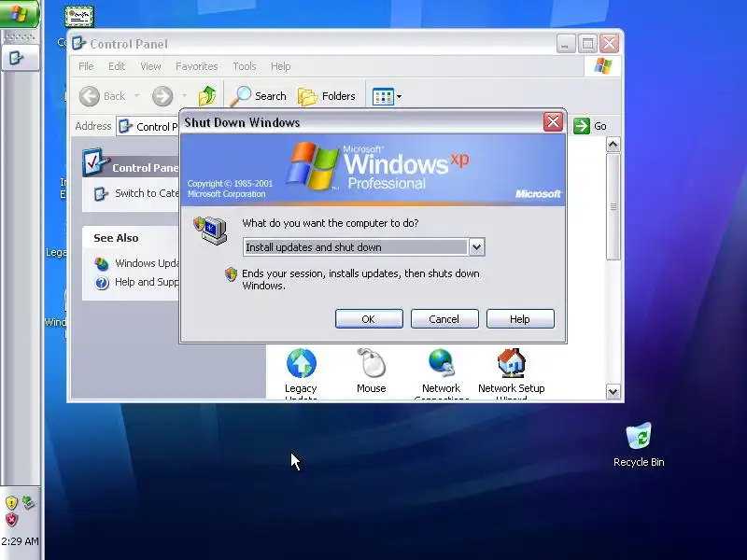This screenshot has width=747, height=560.
Task: Close the Shut Down Windows dialog
Action: [553, 122]
